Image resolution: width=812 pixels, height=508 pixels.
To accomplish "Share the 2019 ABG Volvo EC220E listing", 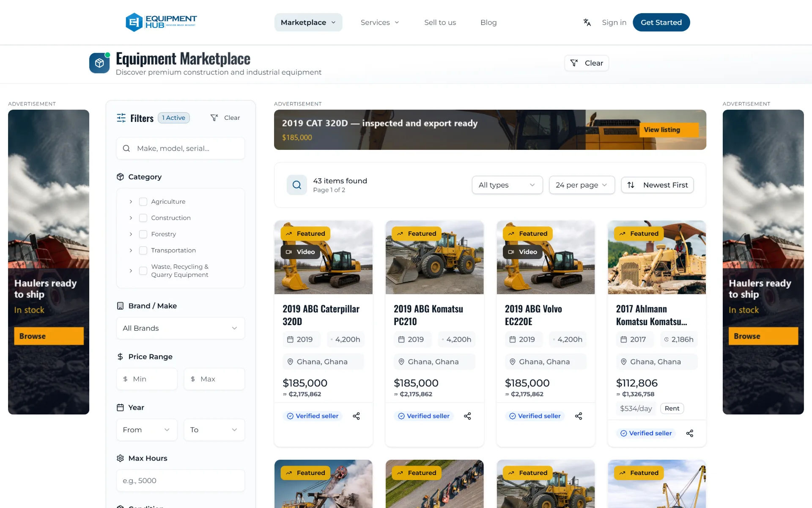I will 579,416.
